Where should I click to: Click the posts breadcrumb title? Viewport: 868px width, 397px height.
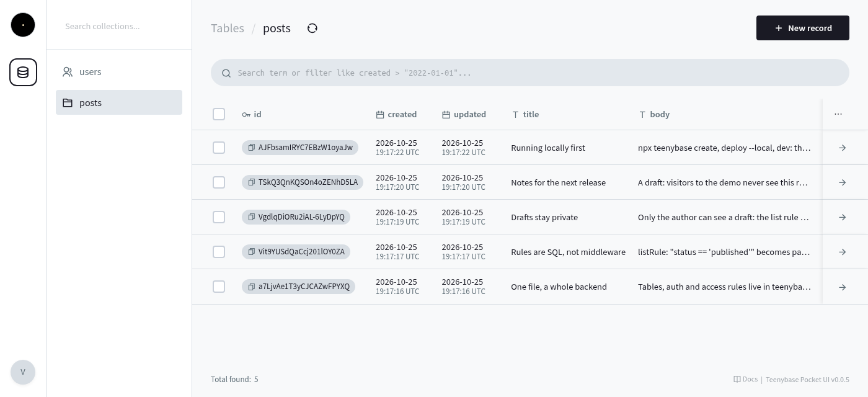(x=277, y=28)
